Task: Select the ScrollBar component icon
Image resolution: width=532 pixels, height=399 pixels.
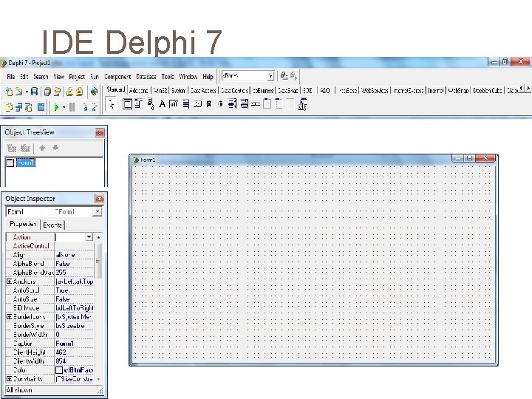Action: pyautogui.click(x=256, y=104)
